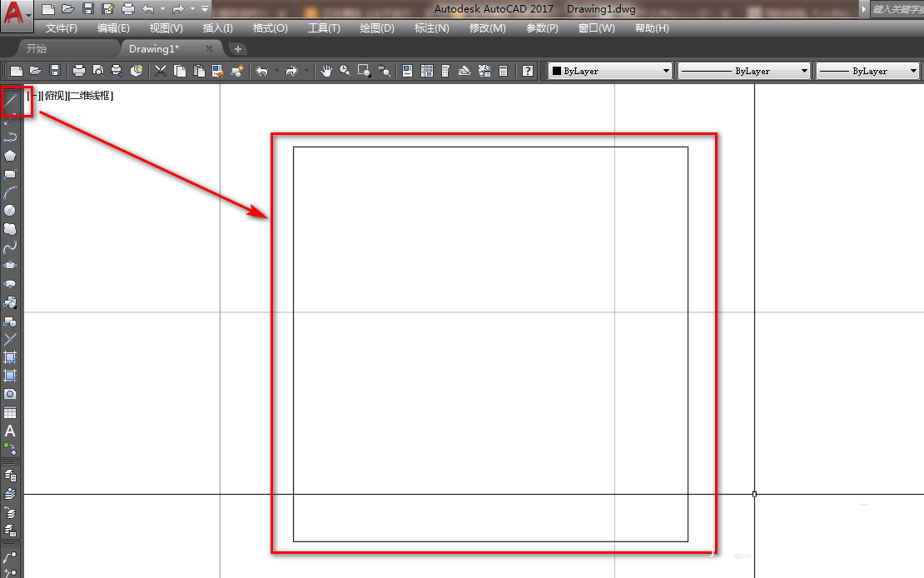
Task: Open the Tool Palettes window icon
Action: click(445, 71)
